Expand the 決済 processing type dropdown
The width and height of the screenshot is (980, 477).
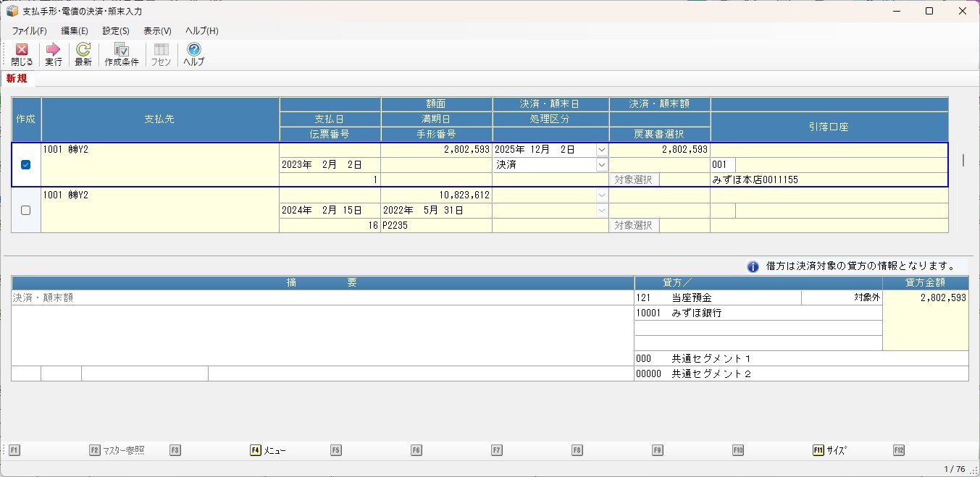[601, 165]
